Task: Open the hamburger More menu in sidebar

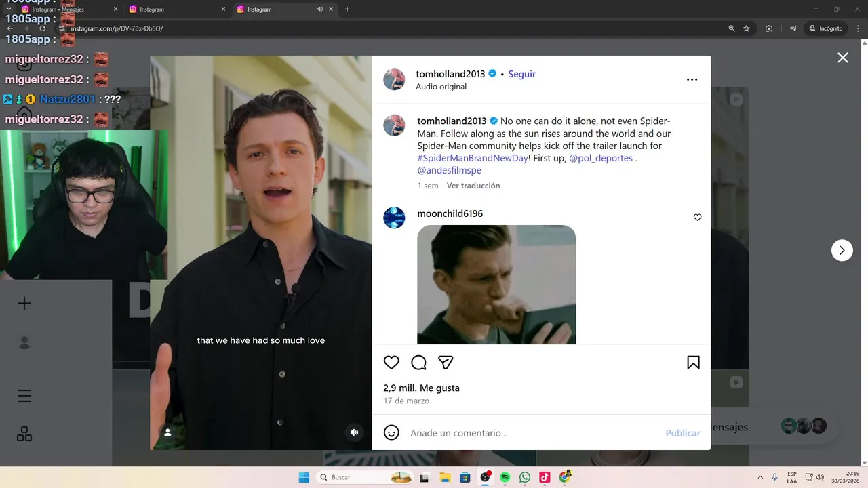Action: click(24, 396)
